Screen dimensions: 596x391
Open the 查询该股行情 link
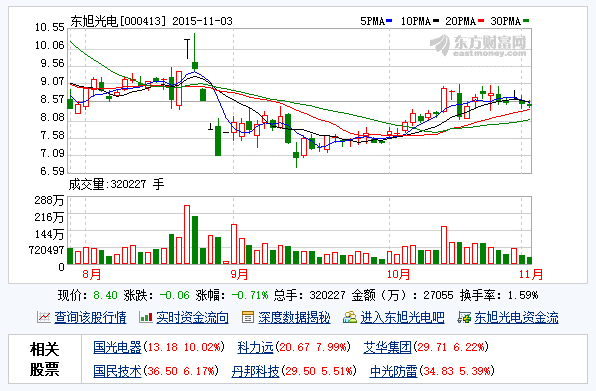(x=90, y=317)
